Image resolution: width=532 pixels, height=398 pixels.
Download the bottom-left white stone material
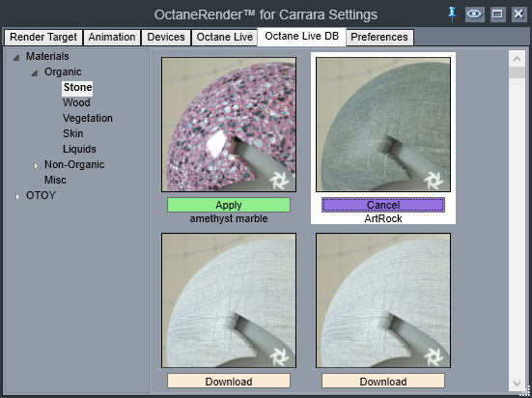(x=229, y=381)
